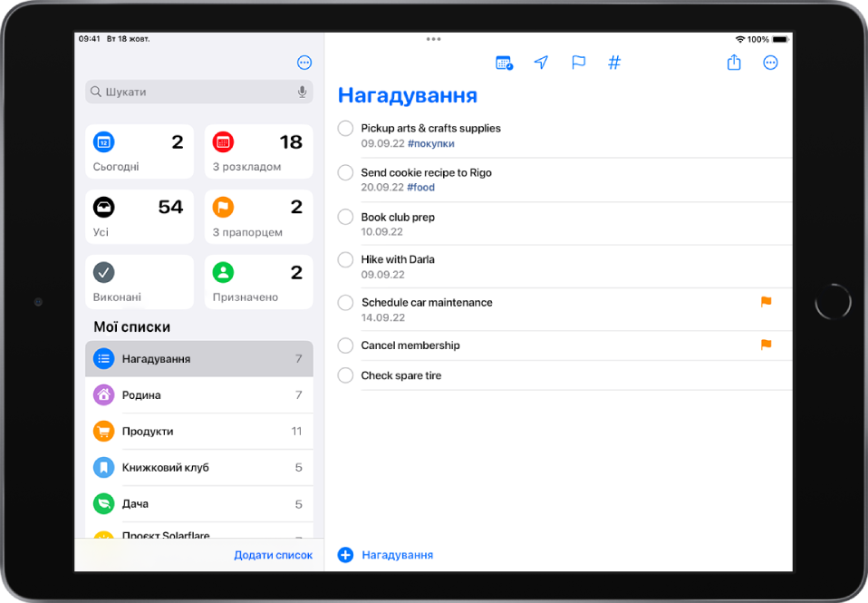Viewport: 868px width, 603px height.
Task: Open the З прапорцем smart list card
Action: coord(258,217)
